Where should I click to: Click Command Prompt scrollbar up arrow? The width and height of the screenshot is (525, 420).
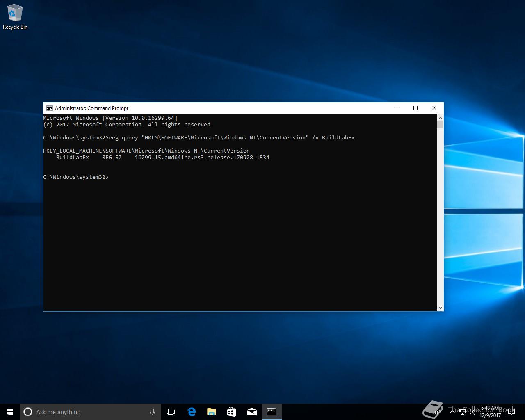(440, 118)
